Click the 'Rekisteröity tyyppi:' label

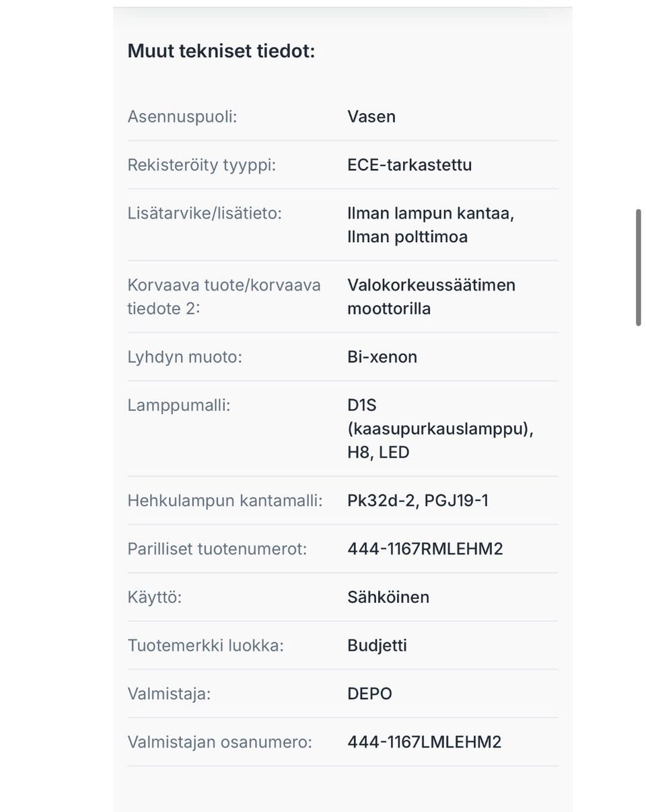(x=201, y=165)
